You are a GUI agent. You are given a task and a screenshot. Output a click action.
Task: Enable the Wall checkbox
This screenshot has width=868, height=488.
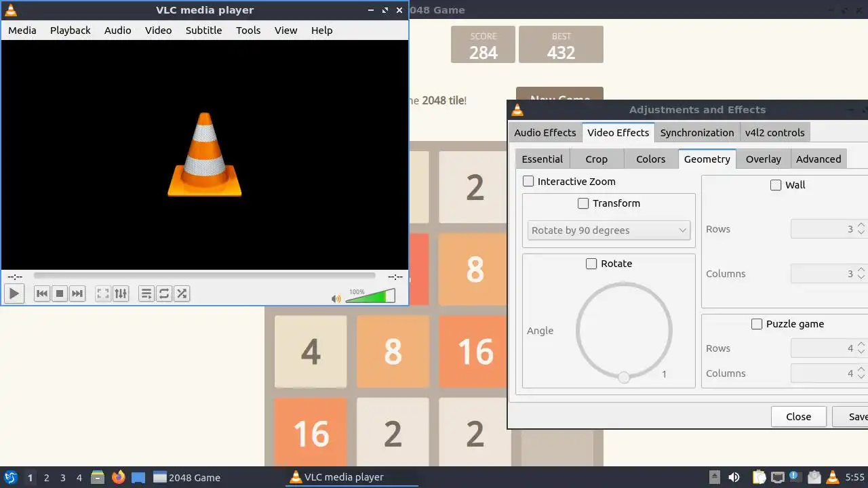[x=776, y=185]
